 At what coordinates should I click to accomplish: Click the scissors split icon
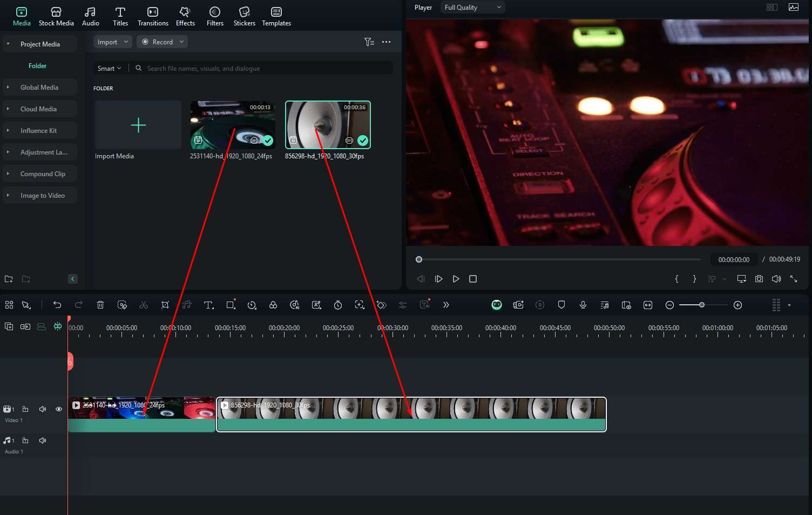[144, 305]
